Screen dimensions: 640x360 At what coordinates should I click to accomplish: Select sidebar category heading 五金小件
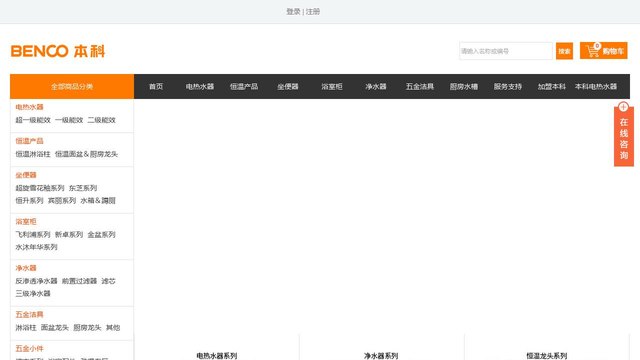click(29, 349)
